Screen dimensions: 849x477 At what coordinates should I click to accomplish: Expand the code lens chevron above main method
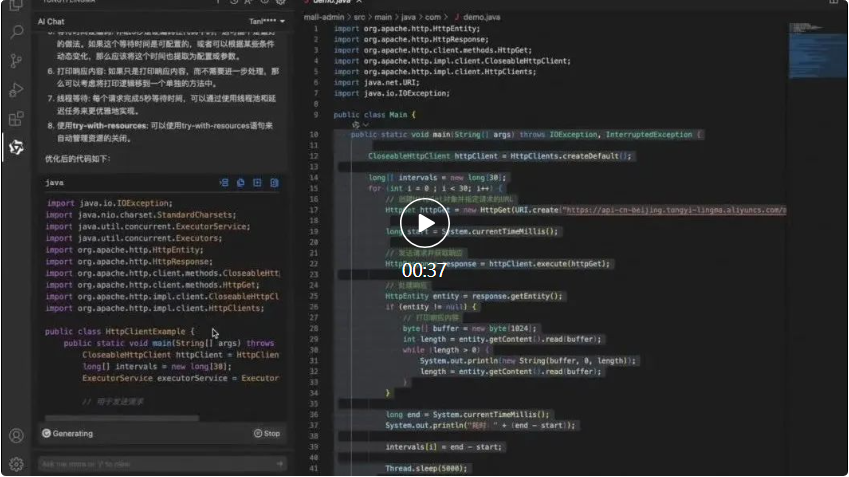tap(365, 125)
